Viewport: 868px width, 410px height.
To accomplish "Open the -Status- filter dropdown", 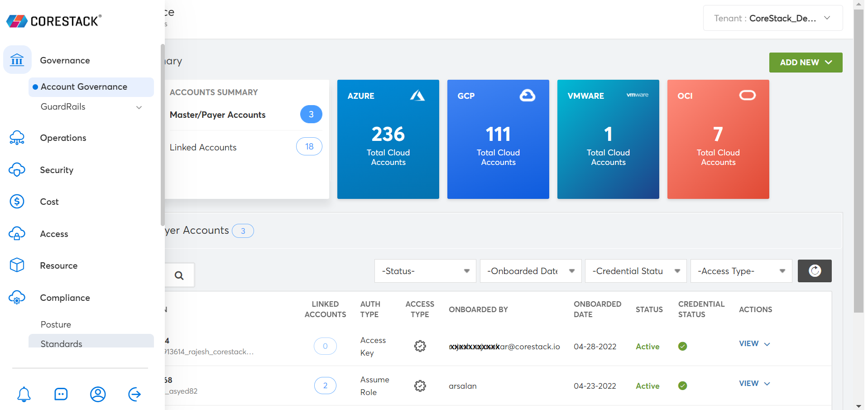I will point(425,271).
